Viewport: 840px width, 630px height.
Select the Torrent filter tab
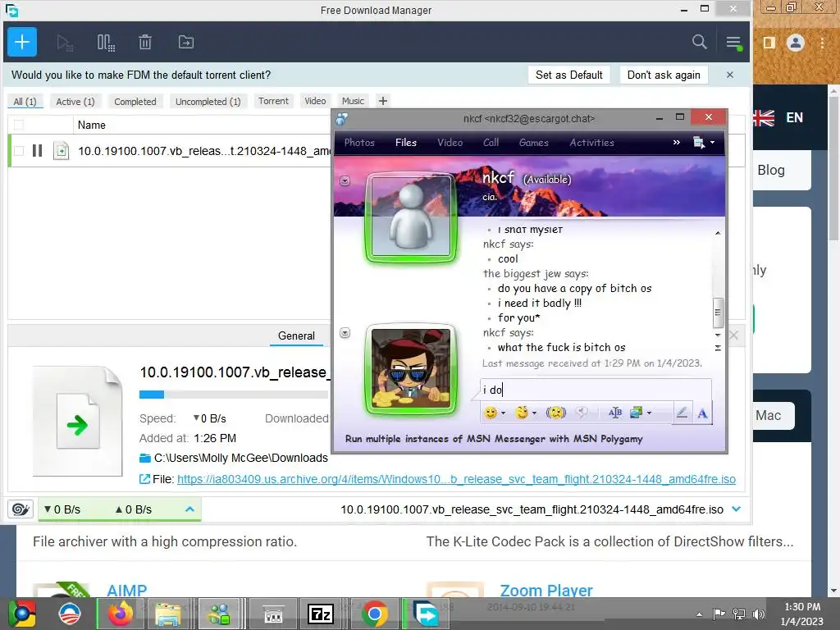273,101
